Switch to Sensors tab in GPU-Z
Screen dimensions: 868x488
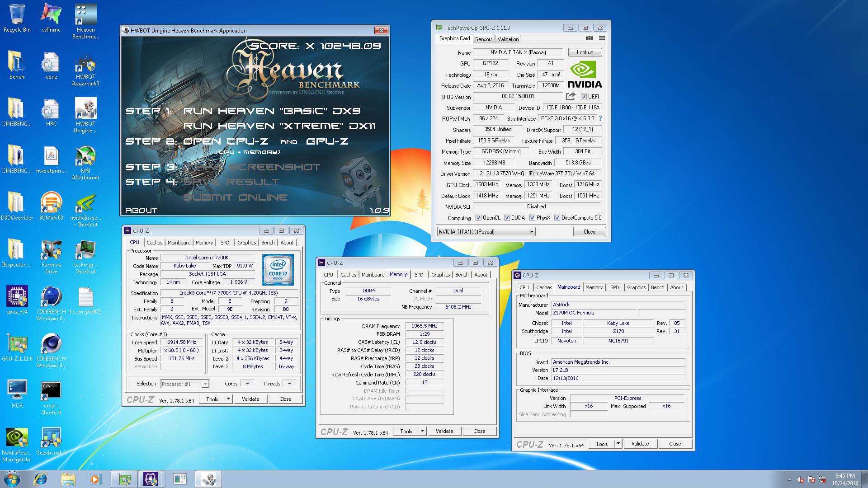(x=483, y=39)
